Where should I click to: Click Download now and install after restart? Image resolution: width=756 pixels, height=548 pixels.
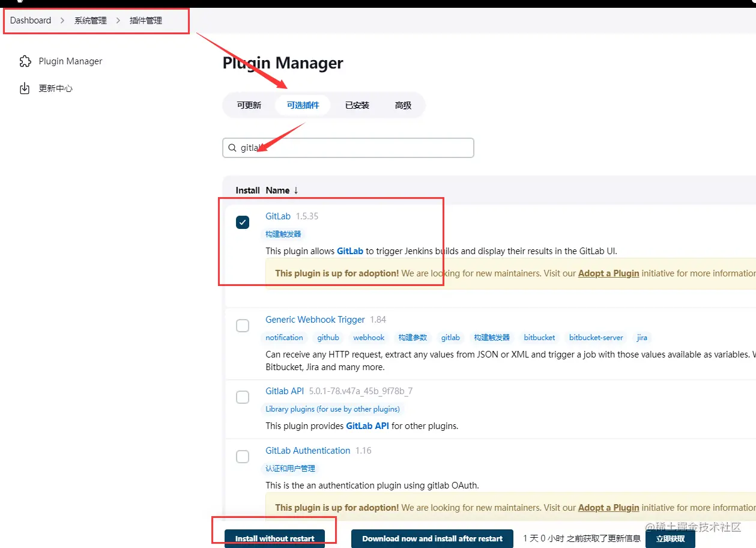(x=432, y=538)
